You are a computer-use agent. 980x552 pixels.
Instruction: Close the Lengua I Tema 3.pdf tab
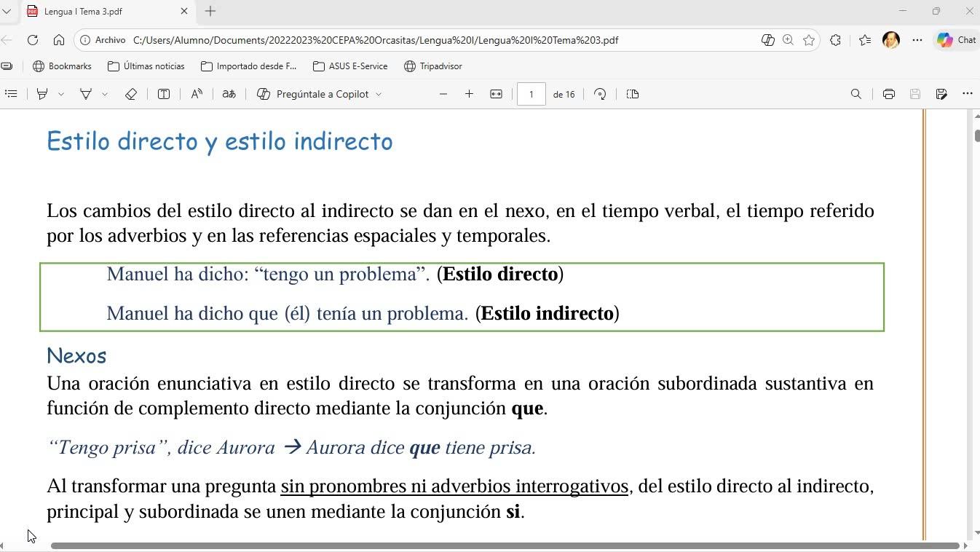click(x=184, y=11)
